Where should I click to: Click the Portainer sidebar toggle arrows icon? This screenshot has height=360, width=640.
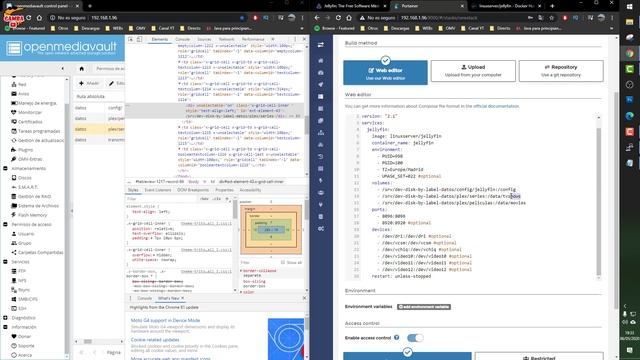321,45
